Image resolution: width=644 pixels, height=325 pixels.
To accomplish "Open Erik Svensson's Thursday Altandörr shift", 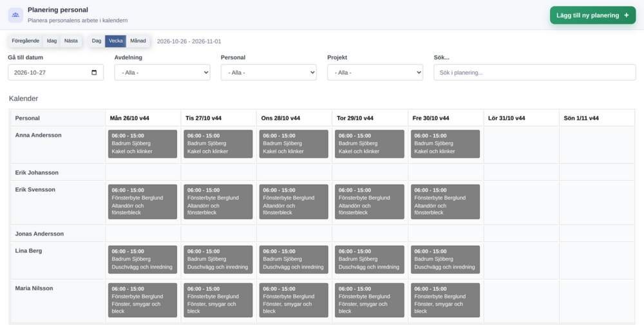I will point(369,202).
